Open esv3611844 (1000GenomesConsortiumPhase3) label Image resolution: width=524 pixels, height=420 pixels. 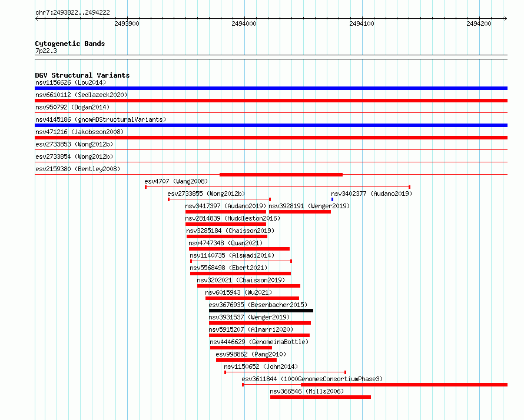312,379
